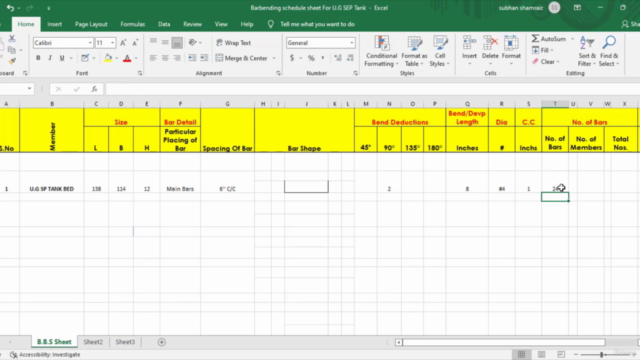Click the Insert Function fx icon
The height and width of the screenshot is (360, 640).
(x=94, y=89)
